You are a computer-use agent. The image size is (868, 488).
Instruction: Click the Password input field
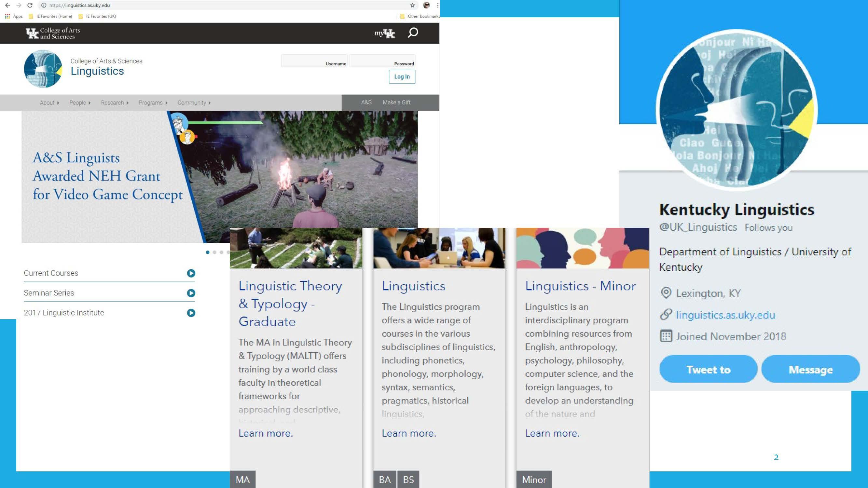(382, 61)
